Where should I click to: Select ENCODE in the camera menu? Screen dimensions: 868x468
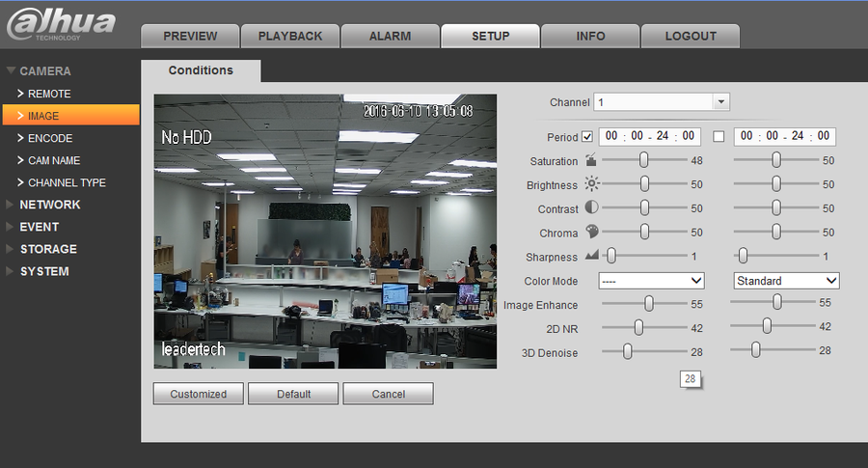coord(50,138)
